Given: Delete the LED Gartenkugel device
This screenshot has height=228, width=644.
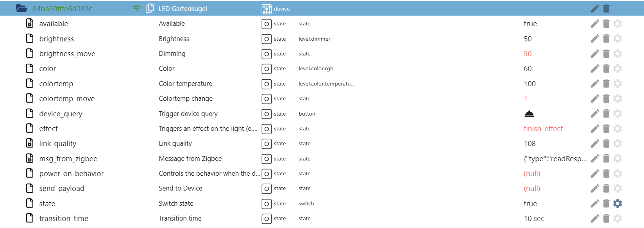Looking at the screenshot, I should [x=606, y=9].
